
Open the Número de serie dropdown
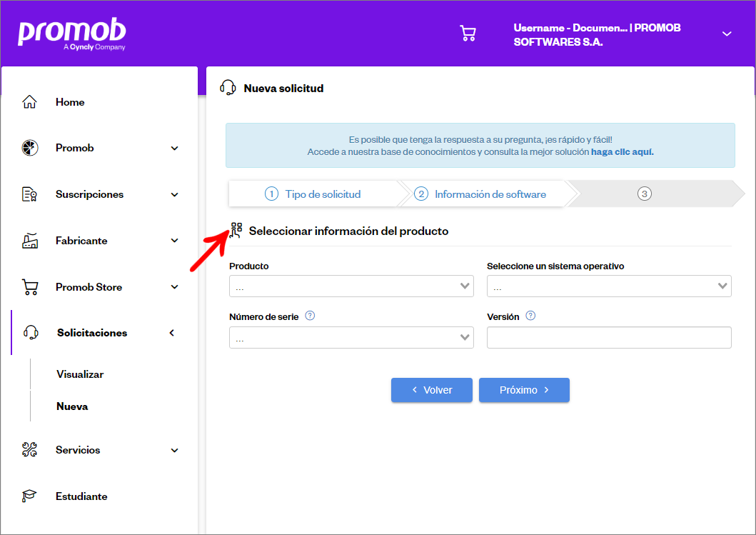[x=351, y=337]
